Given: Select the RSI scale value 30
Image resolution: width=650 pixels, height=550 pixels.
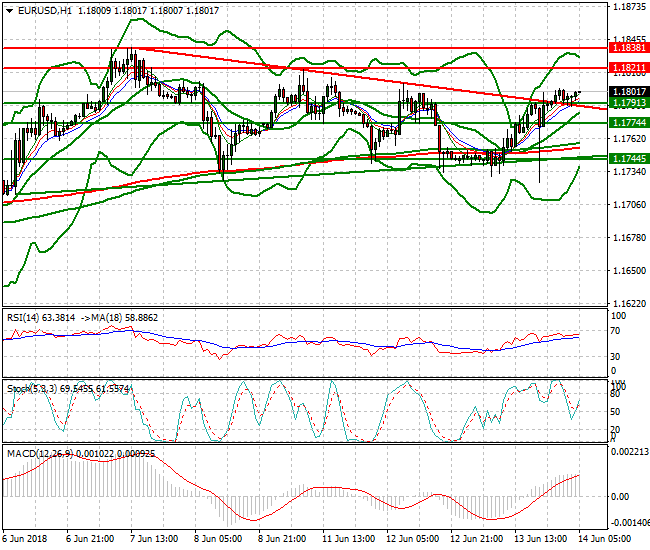Looking at the screenshot, I should 616,356.
